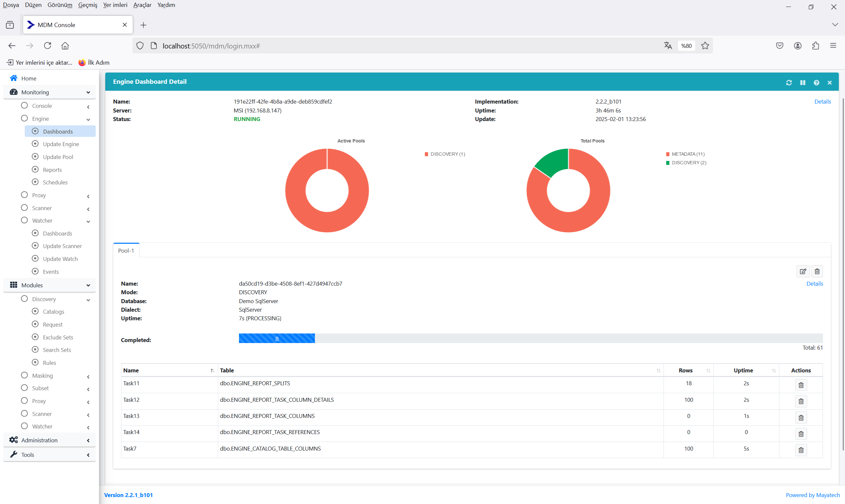The height and width of the screenshot is (504, 845).
Task: Delete Task7 with its trash icon
Action: click(x=800, y=450)
